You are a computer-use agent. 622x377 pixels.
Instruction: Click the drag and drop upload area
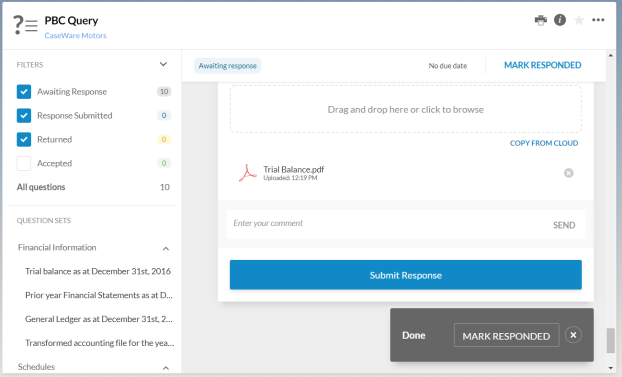coord(405,109)
